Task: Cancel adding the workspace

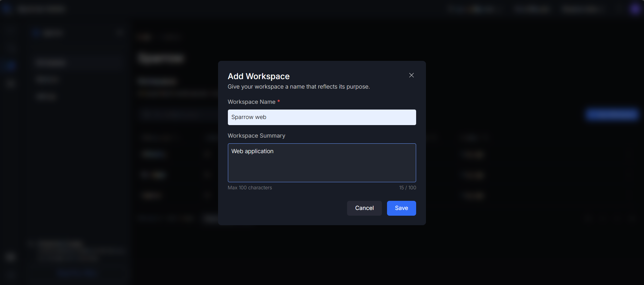Action: (x=364, y=208)
